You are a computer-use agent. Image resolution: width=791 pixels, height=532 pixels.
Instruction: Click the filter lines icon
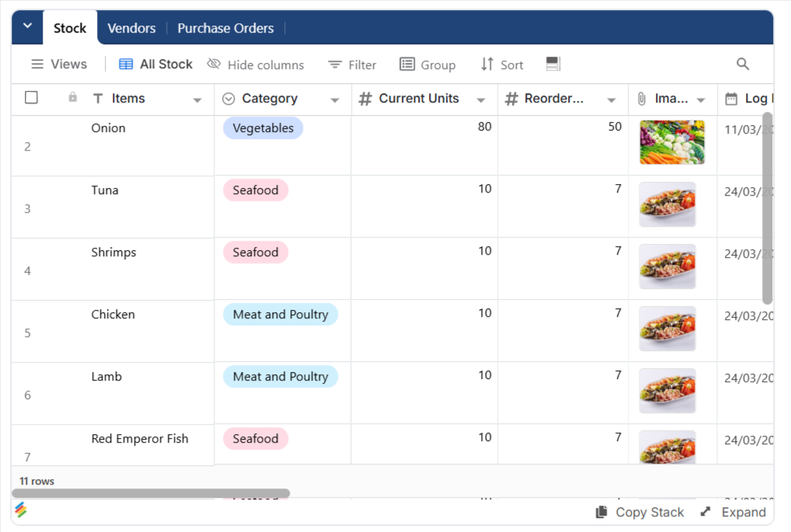tap(335, 64)
